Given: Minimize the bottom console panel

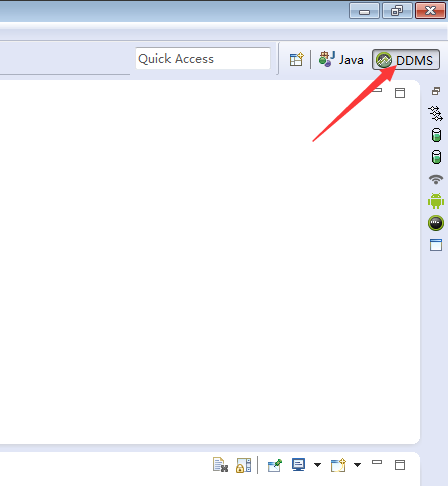Looking at the screenshot, I should pyautogui.click(x=377, y=462).
